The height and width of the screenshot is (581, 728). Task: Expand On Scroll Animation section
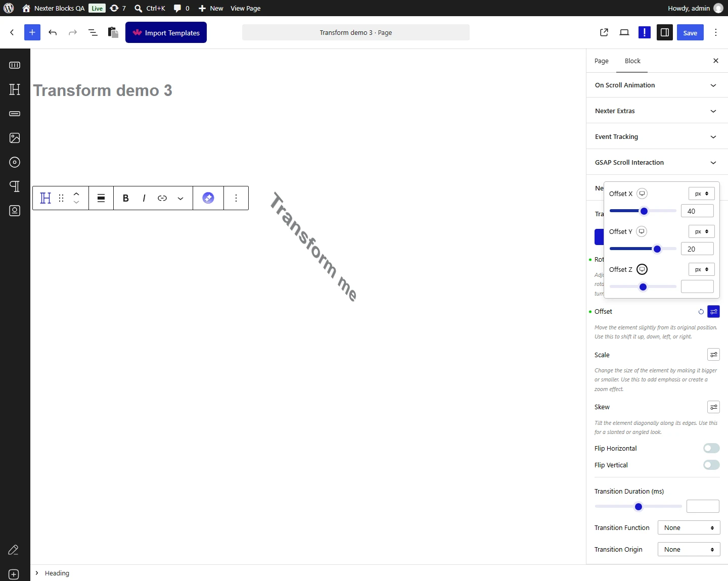[657, 85]
